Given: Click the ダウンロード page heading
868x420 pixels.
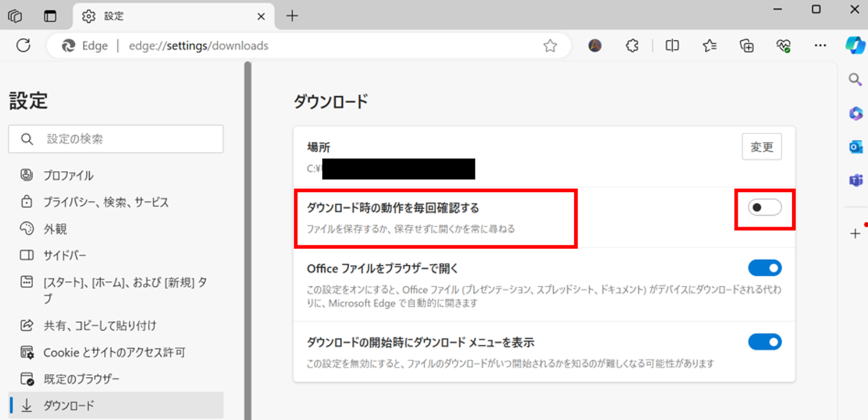Looking at the screenshot, I should tap(331, 102).
